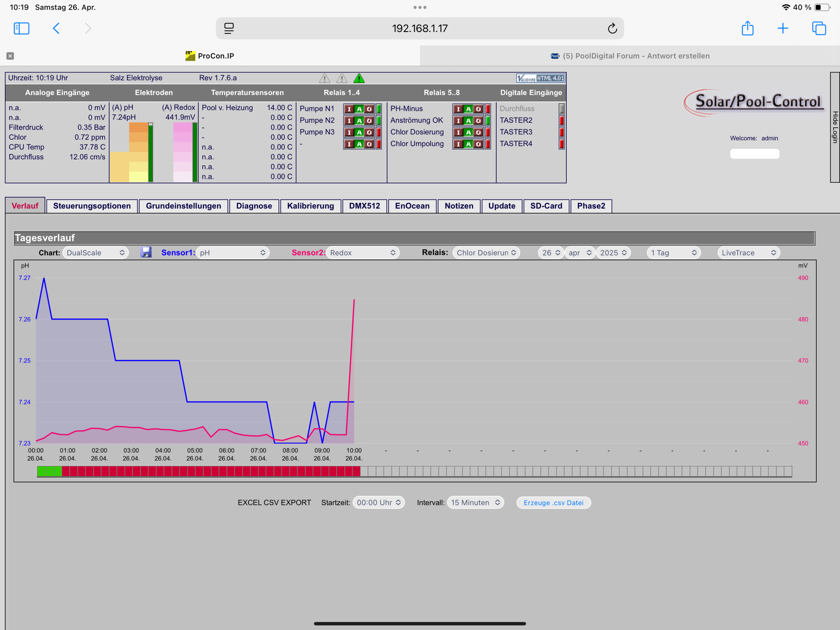
Task: Open the Phase2 tab
Action: pyautogui.click(x=591, y=206)
